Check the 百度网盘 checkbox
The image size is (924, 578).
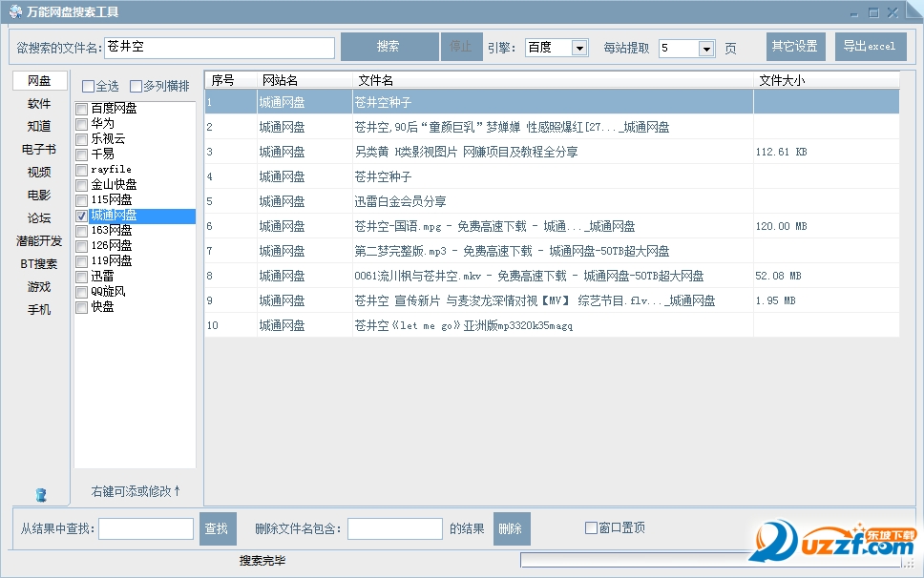click(82, 109)
